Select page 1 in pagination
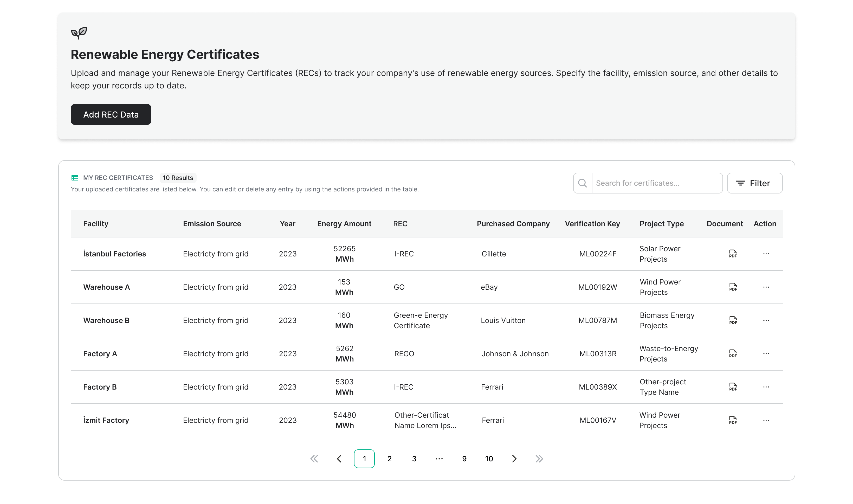This screenshot has height=504, width=853. 364,459
